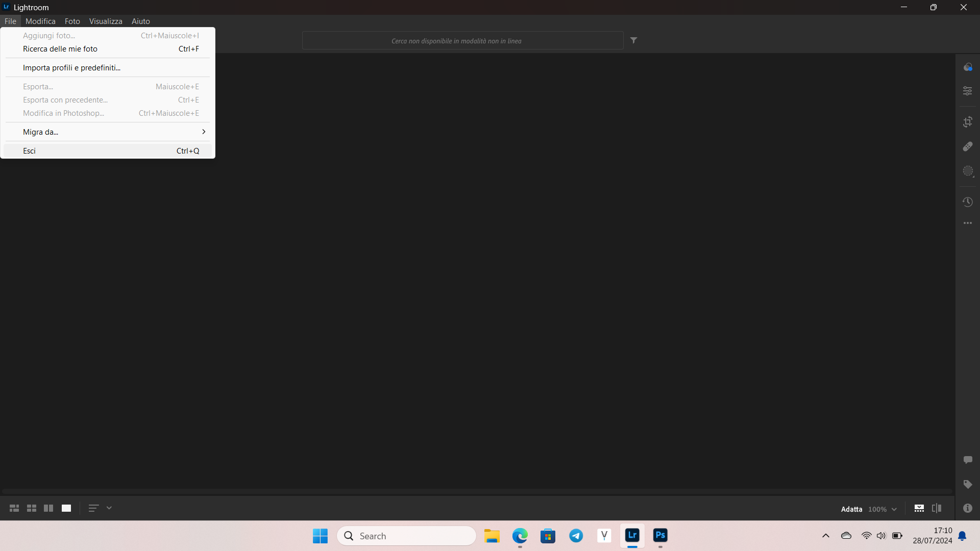Select Ricerca delle mie foto

(x=108, y=49)
